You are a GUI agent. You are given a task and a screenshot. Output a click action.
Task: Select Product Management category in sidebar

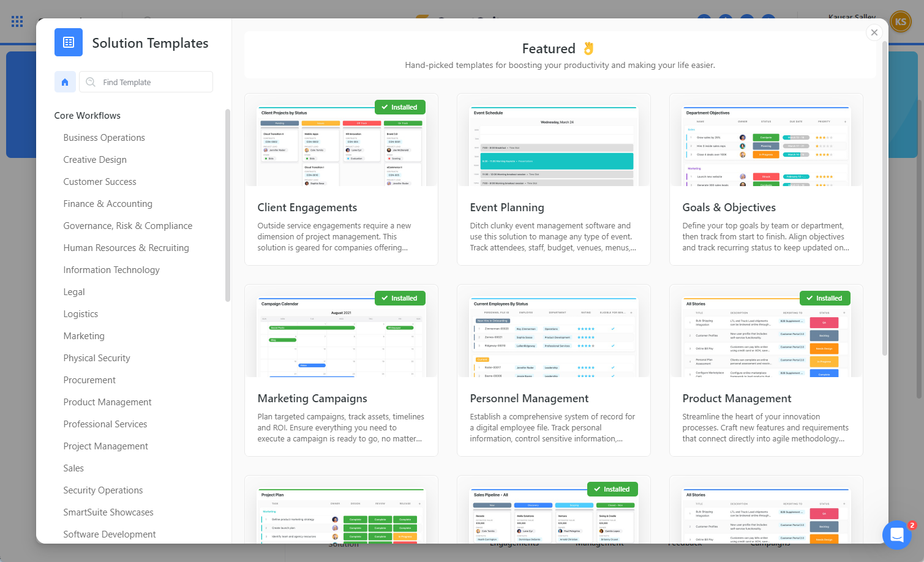click(x=107, y=402)
